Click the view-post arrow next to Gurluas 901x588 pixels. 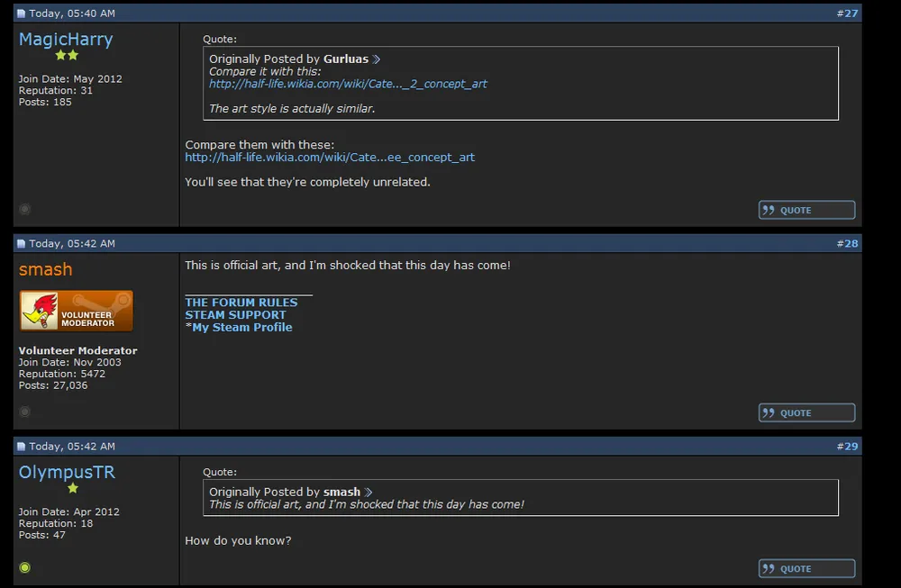pyautogui.click(x=377, y=59)
